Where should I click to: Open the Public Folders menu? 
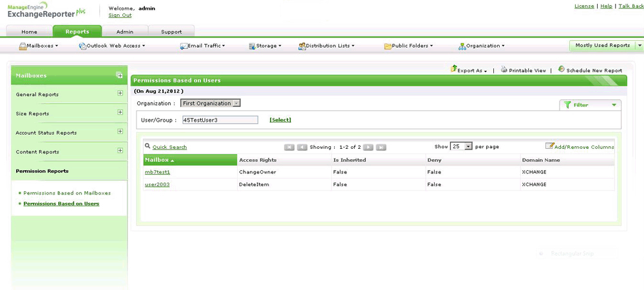pyautogui.click(x=412, y=46)
